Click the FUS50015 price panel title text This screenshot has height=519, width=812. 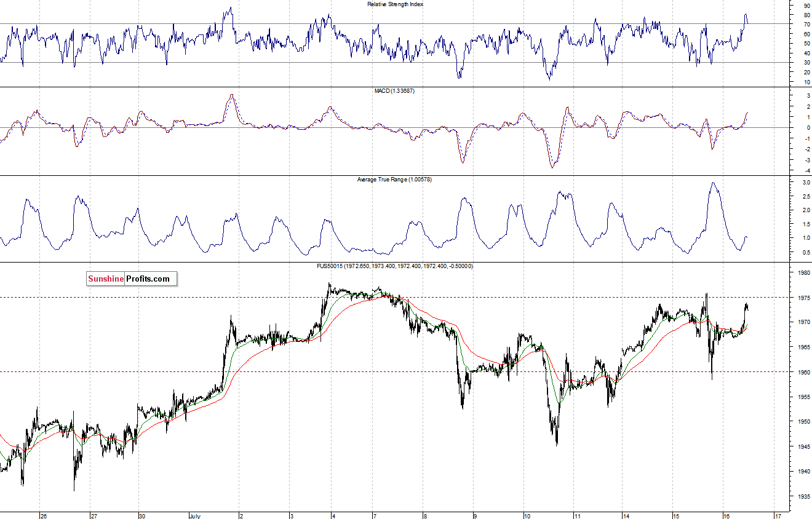(x=396, y=266)
